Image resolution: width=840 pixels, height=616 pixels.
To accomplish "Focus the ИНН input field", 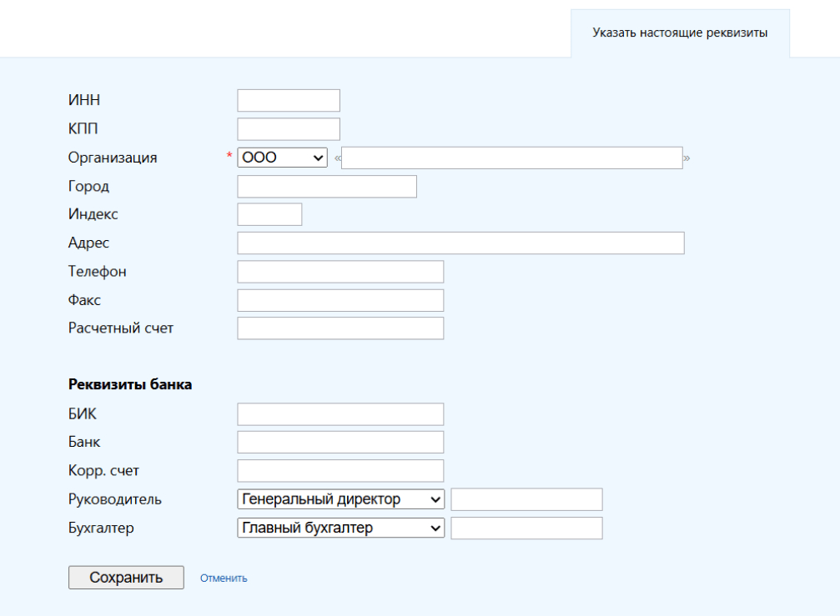I will (289, 101).
